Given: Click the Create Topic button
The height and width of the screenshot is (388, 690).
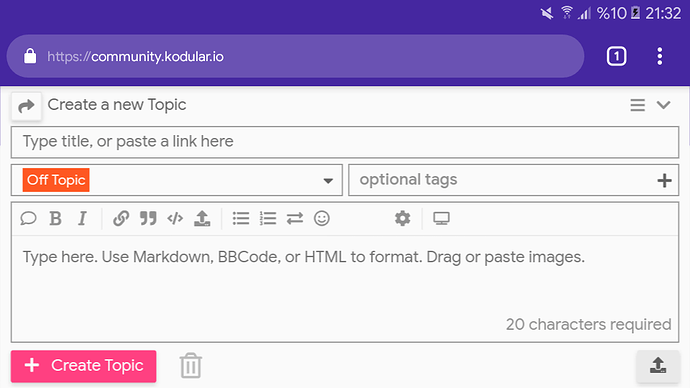Looking at the screenshot, I should 84,366.
